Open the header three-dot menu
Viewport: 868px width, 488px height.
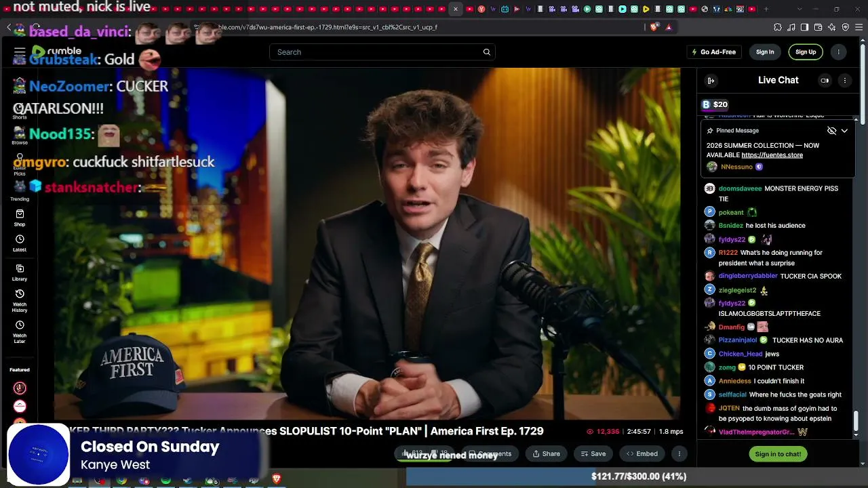tap(839, 52)
